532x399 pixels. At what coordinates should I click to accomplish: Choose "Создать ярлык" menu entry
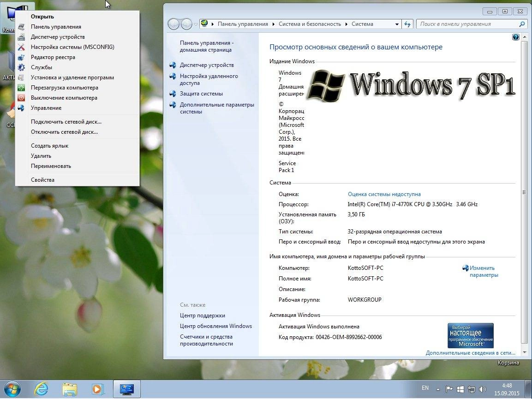[x=78, y=146]
